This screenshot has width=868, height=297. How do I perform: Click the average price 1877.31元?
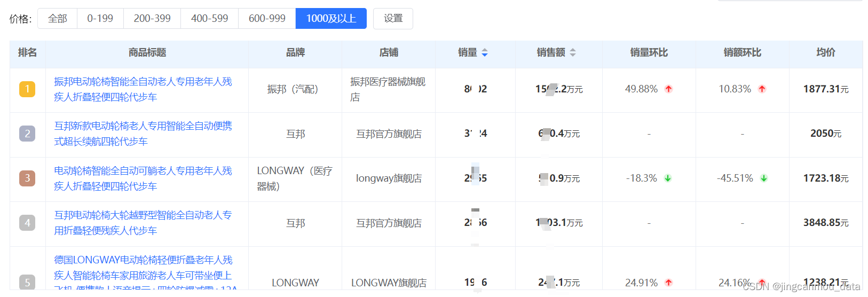pyautogui.click(x=826, y=89)
